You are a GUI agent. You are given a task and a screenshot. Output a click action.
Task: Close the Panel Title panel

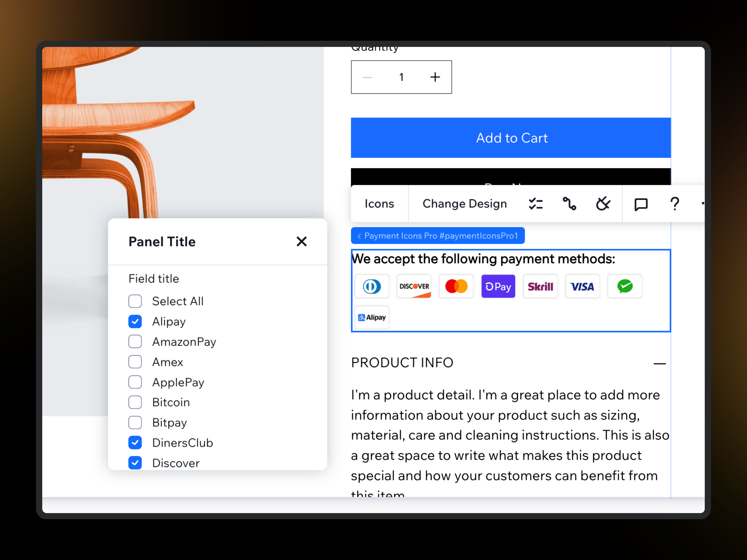[x=302, y=242]
